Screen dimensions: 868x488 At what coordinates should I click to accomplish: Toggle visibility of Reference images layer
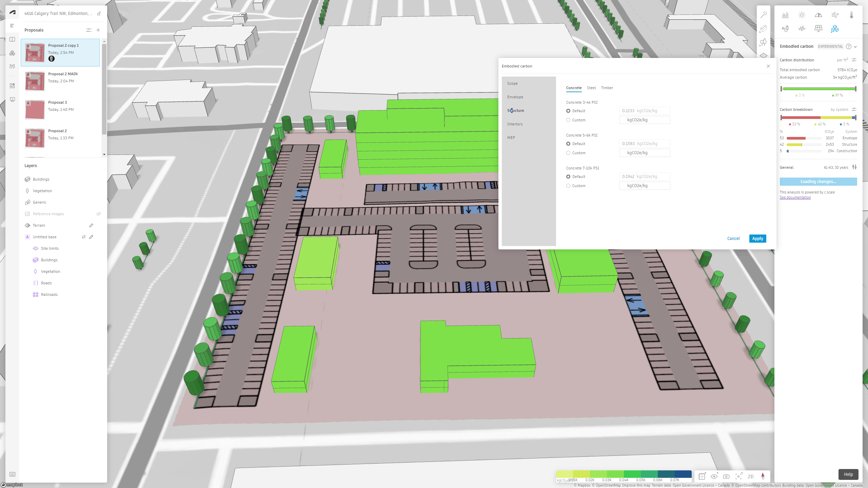pos(99,213)
